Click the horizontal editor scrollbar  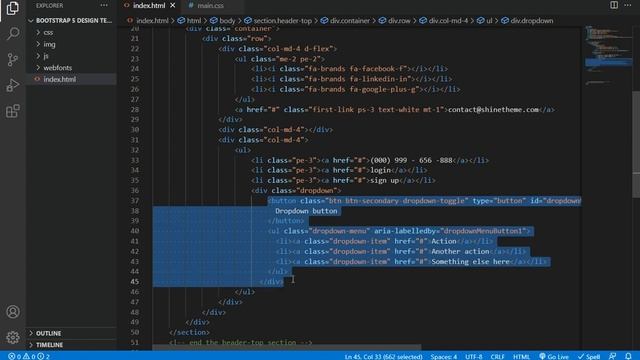pos(287,348)
